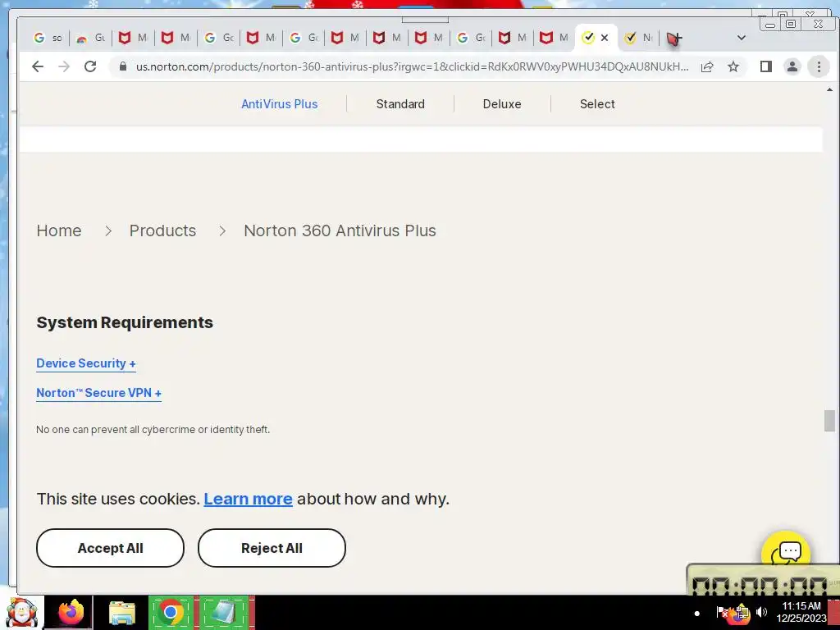Select the Standard product tab

[400, 104]
